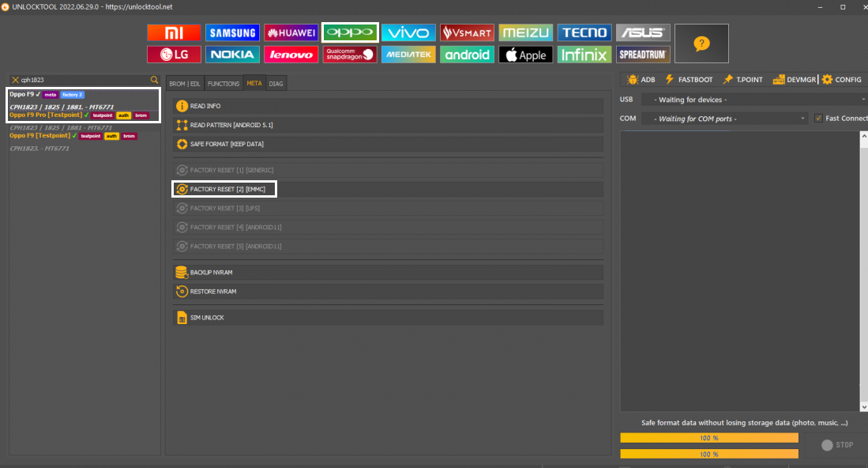Select the Qualcomm Snapdragon icon
The width and height of the screenshot is (868, 468).
[350, 55]
